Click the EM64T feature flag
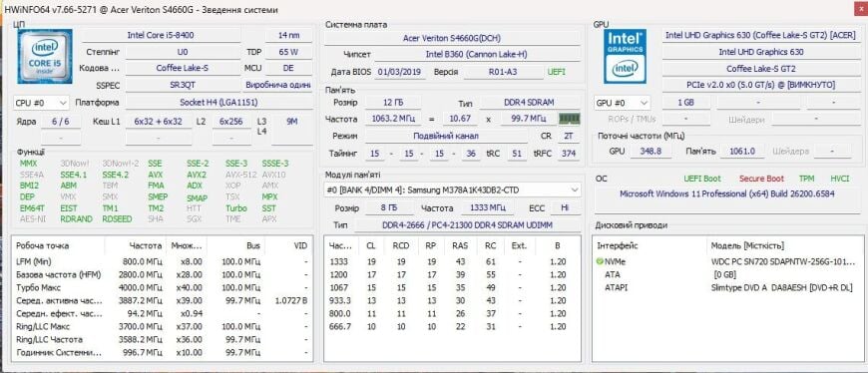The image size is (868, 373). [33, 208]
